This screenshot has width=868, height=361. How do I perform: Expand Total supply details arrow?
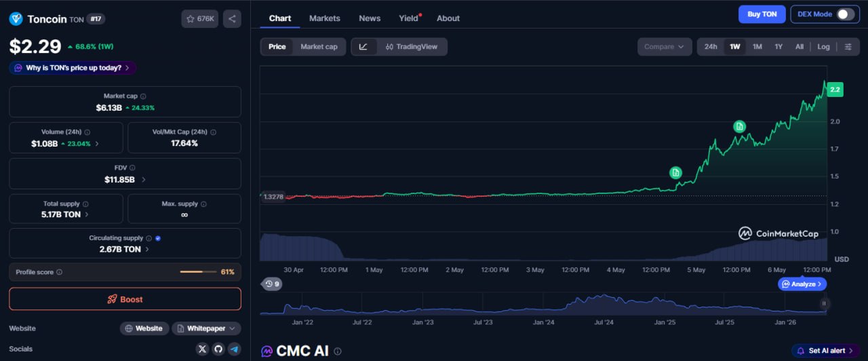click(86, 214)
